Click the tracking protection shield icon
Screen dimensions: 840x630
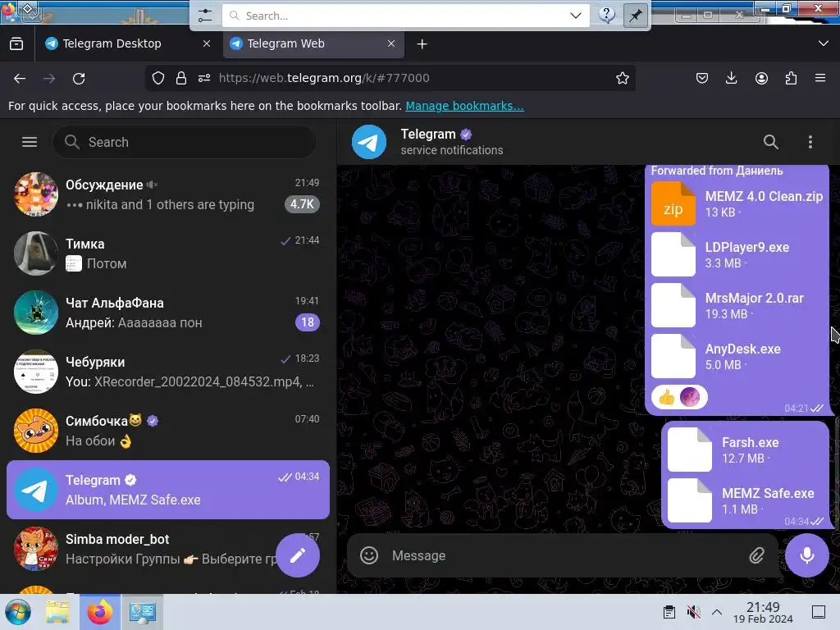[158, 78]
